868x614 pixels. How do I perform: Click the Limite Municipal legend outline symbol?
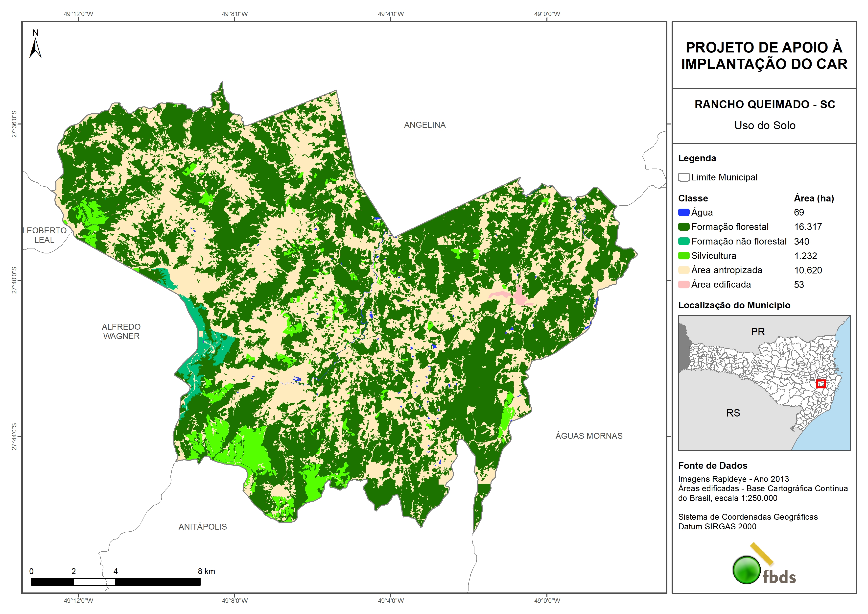click(683, 177)
